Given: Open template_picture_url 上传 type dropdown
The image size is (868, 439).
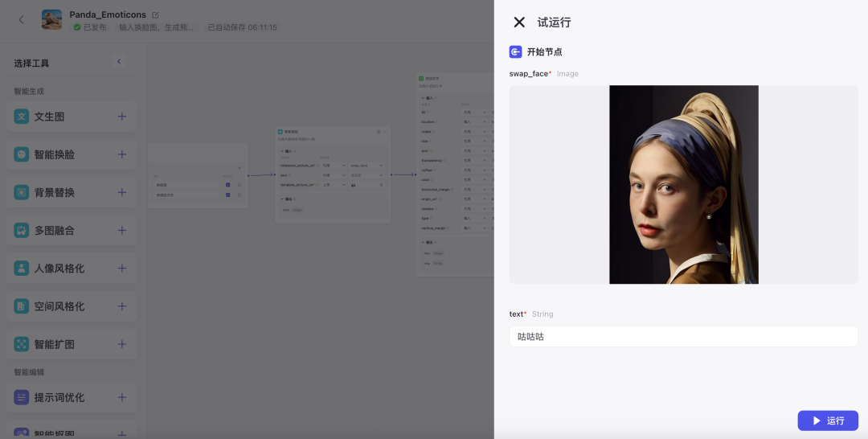Looking at the screenshot, I should 334,185.
